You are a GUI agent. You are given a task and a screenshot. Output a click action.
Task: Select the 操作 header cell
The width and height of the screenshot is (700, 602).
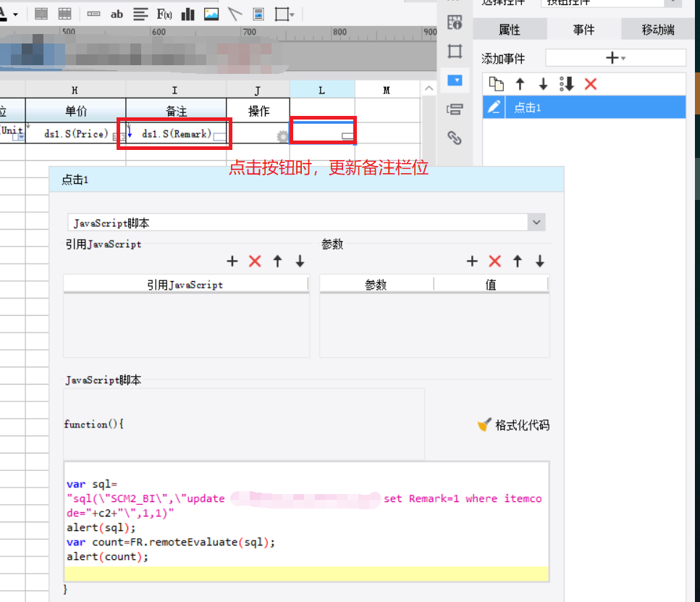point(258,110)
